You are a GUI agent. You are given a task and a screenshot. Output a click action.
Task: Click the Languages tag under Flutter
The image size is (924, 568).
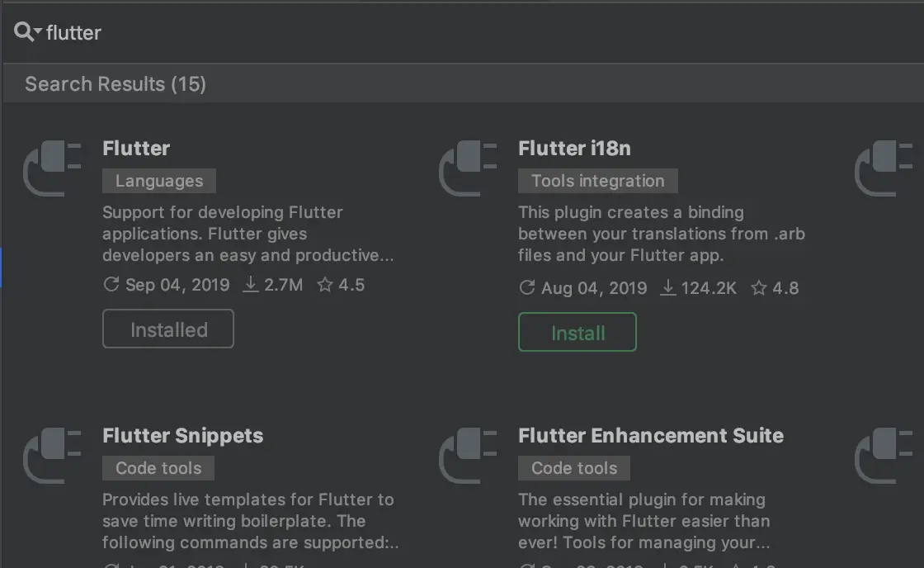click(x=159, y=181)
